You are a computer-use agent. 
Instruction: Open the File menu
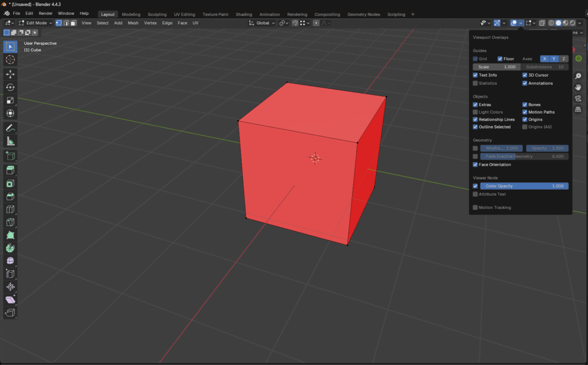17,14
